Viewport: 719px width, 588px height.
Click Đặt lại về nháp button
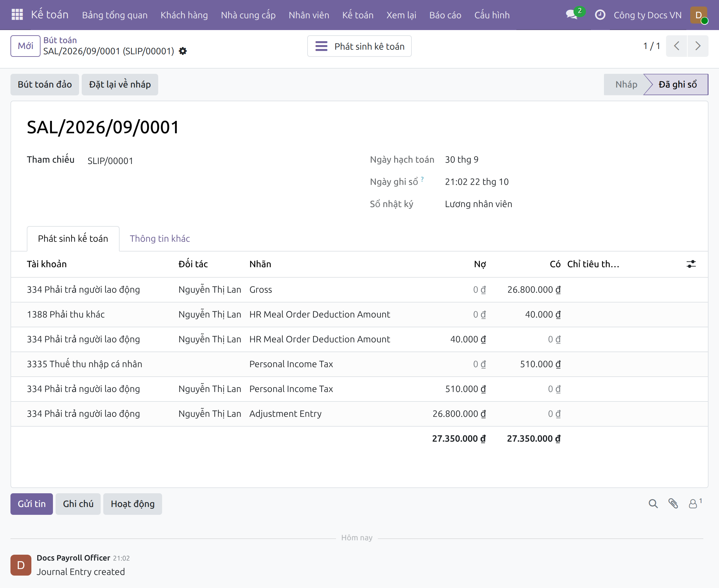click(120, 84)
